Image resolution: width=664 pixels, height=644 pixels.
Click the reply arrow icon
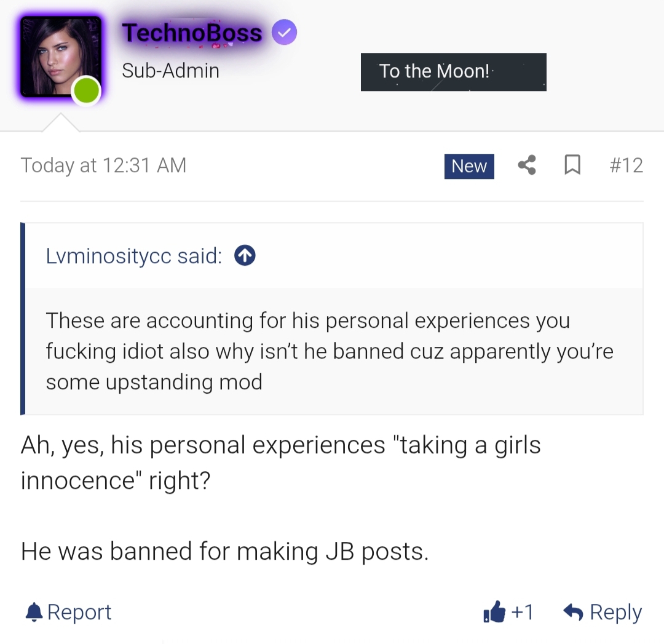(x=573, y=612)
